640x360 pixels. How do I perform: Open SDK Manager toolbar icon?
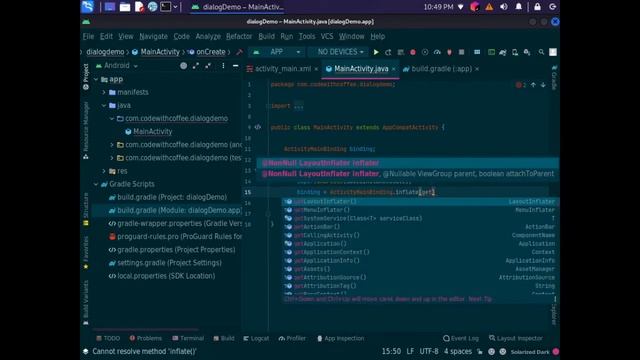click(527, 52)
